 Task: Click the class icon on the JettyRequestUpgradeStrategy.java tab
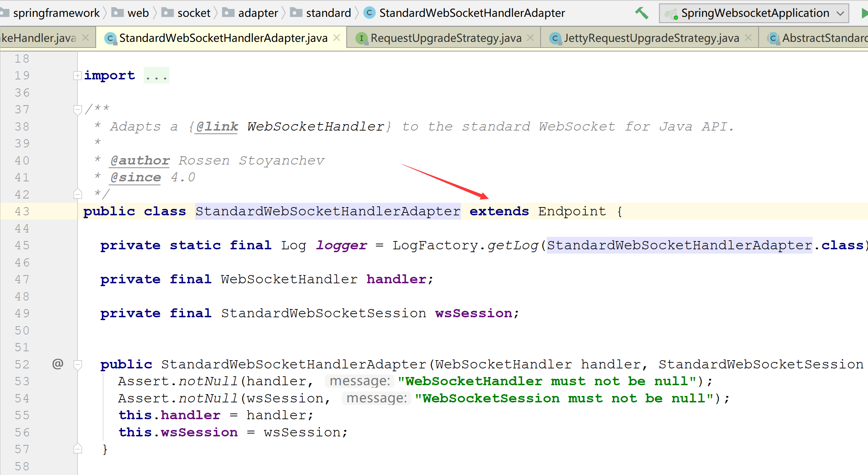coord(555,38)
